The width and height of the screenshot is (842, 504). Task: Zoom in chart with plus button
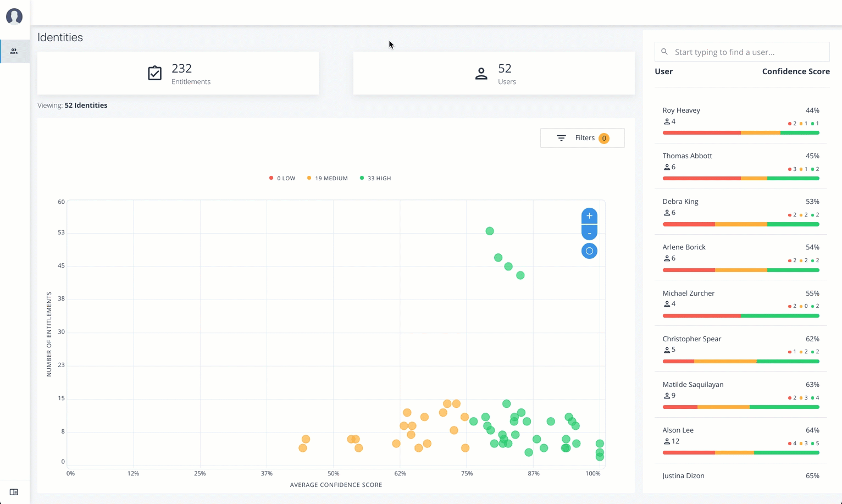589,216
